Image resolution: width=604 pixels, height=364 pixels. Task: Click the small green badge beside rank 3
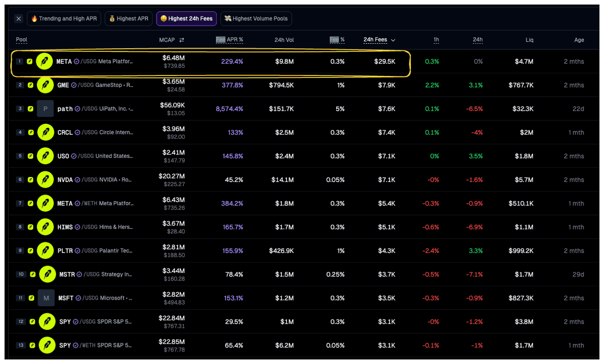click(x=31, y=109)
